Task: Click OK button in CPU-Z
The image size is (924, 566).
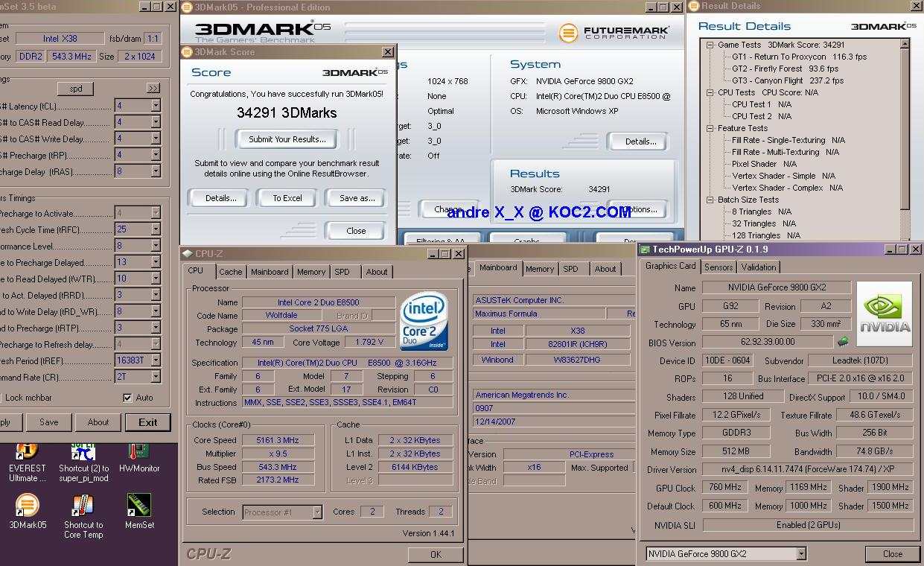Action: [436, 554]
